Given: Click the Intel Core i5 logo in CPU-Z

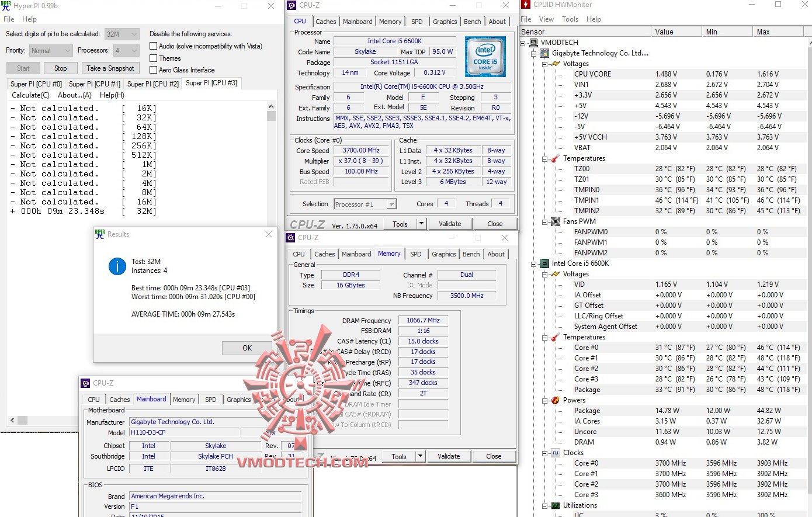Looking at the screenshot, I should pyautogui.click(x=485, y=57).
